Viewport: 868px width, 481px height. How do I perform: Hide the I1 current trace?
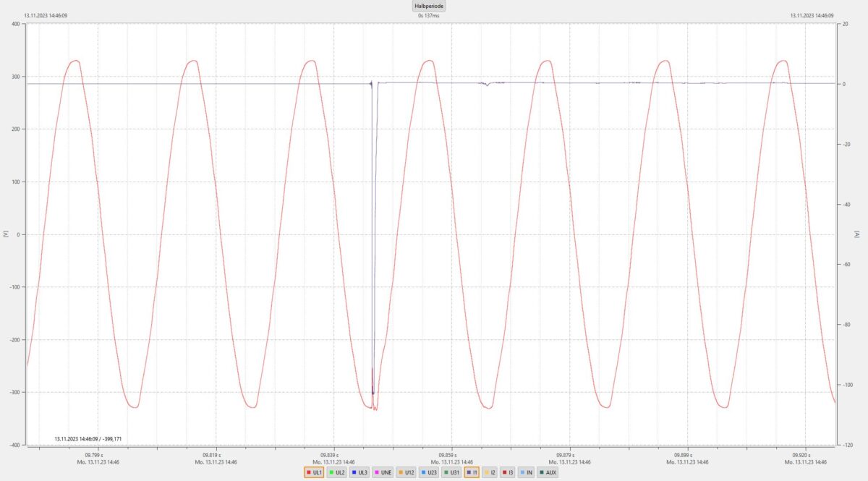[x=472, y=472]
